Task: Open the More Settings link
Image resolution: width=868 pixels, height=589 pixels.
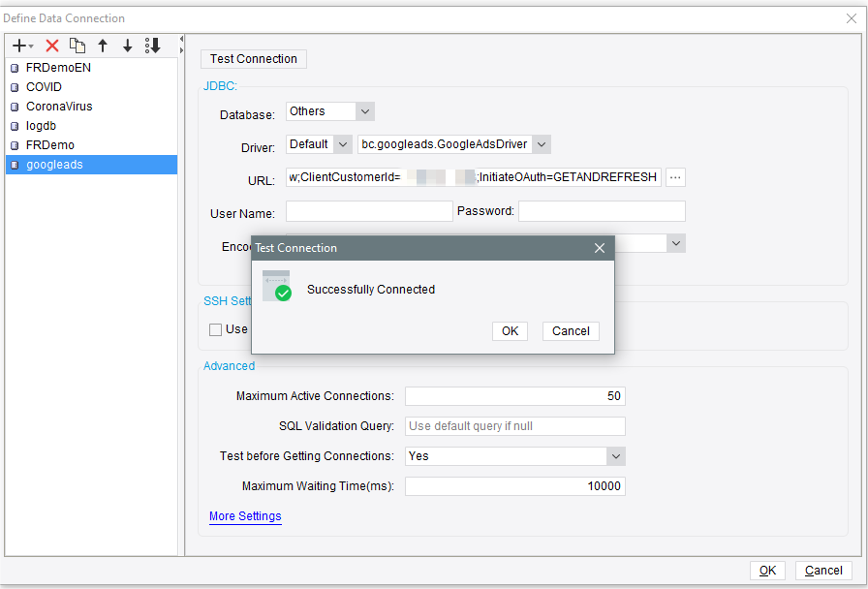Action: pyautogui.click(x=245, y=516)
